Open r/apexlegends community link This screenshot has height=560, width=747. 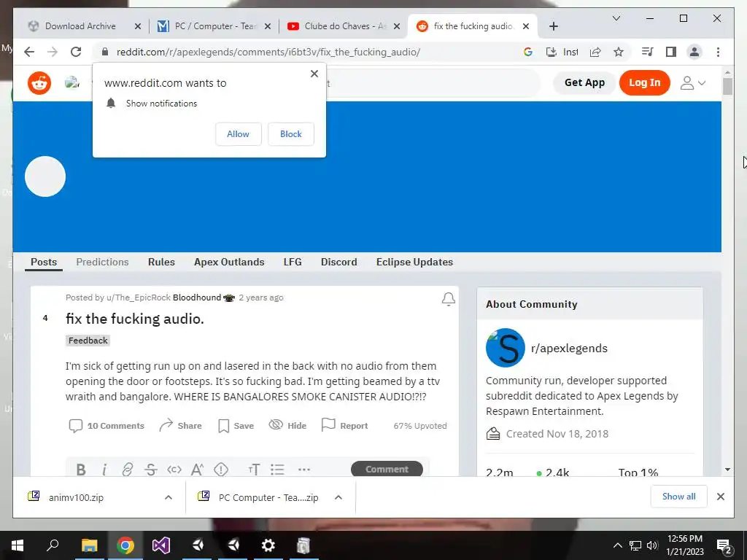point(569,348)
